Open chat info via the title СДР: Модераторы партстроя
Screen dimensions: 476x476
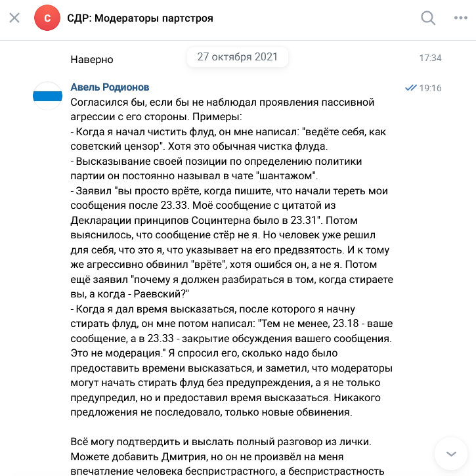(140, 18)
